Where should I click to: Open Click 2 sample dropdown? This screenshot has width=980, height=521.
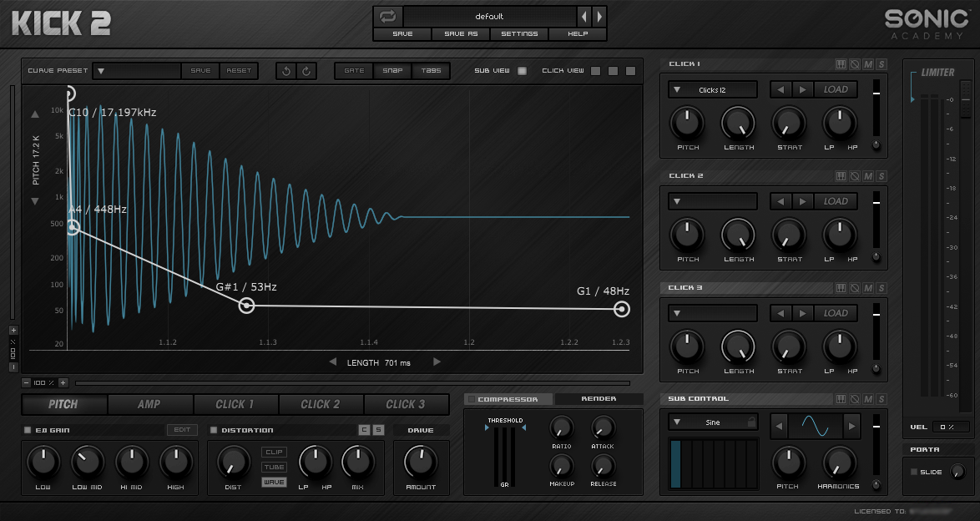[713, 201]
